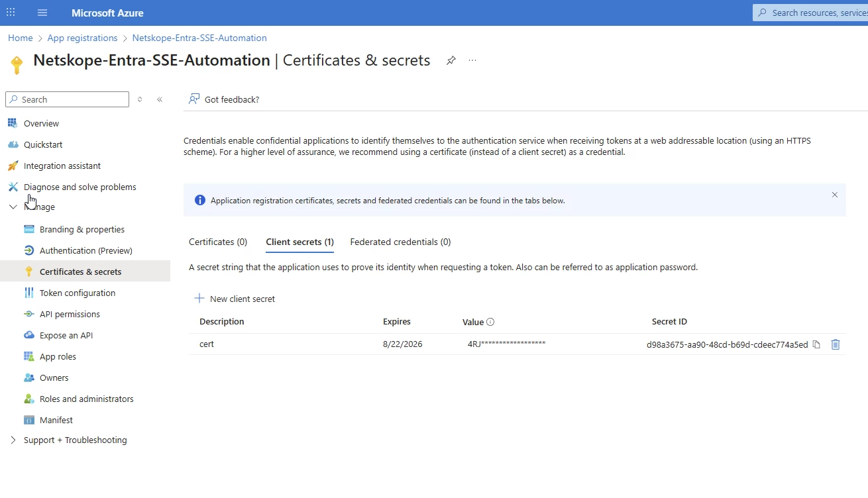The width and height of the screenshot is (868, 498).
Task: Click the Roles and administrators icon
Action: pos(28,399)
